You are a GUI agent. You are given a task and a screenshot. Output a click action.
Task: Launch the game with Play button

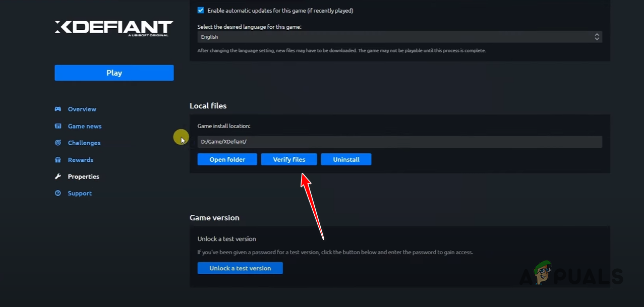pyautogui.click(x=114, y=73)
